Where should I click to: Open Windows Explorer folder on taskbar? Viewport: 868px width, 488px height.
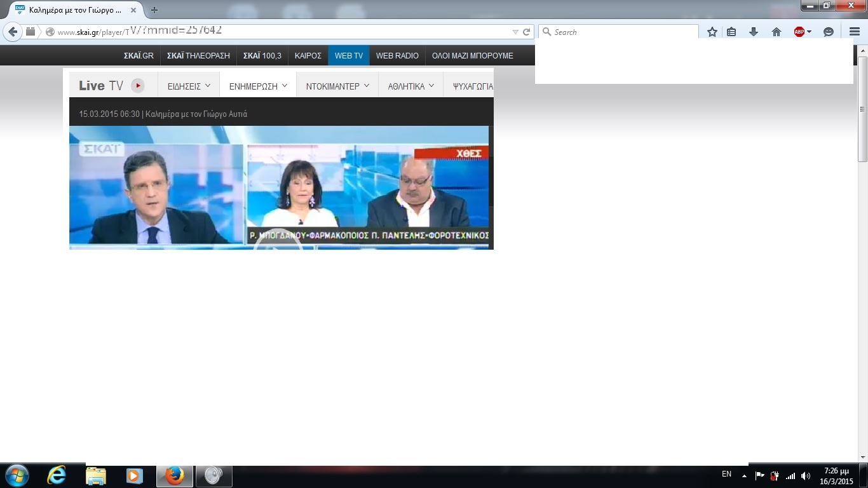pos(95,475)
